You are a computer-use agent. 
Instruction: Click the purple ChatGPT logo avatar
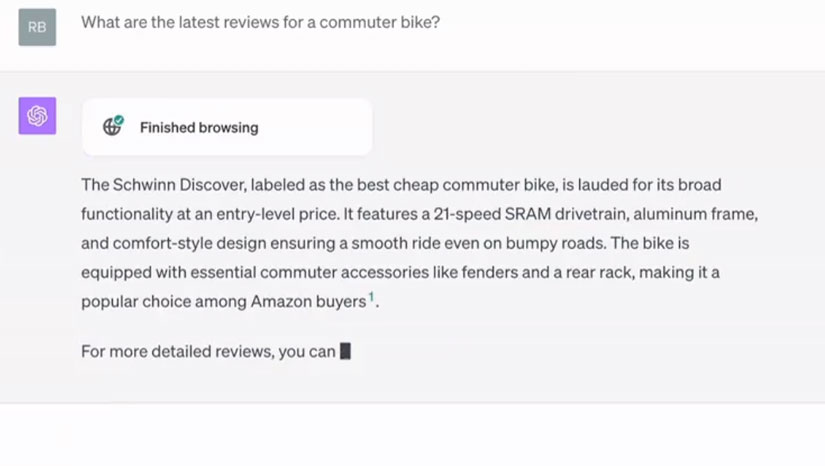[x=37, y=116]
